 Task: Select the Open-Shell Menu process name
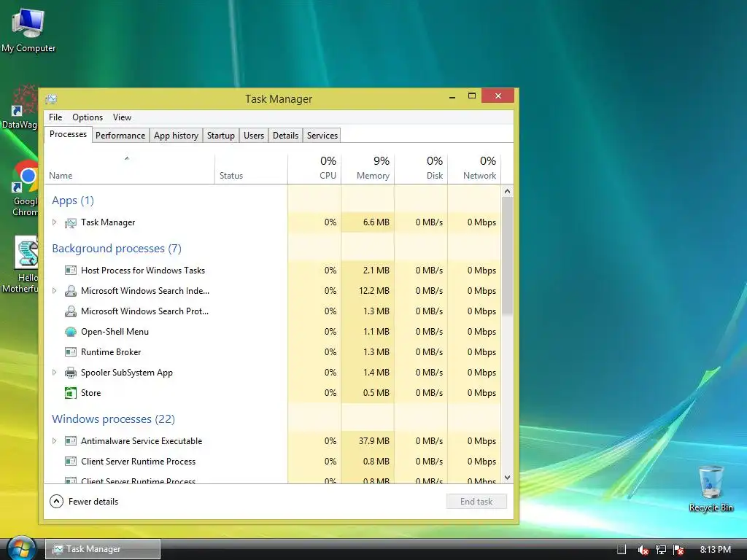(x=115, y=332)
